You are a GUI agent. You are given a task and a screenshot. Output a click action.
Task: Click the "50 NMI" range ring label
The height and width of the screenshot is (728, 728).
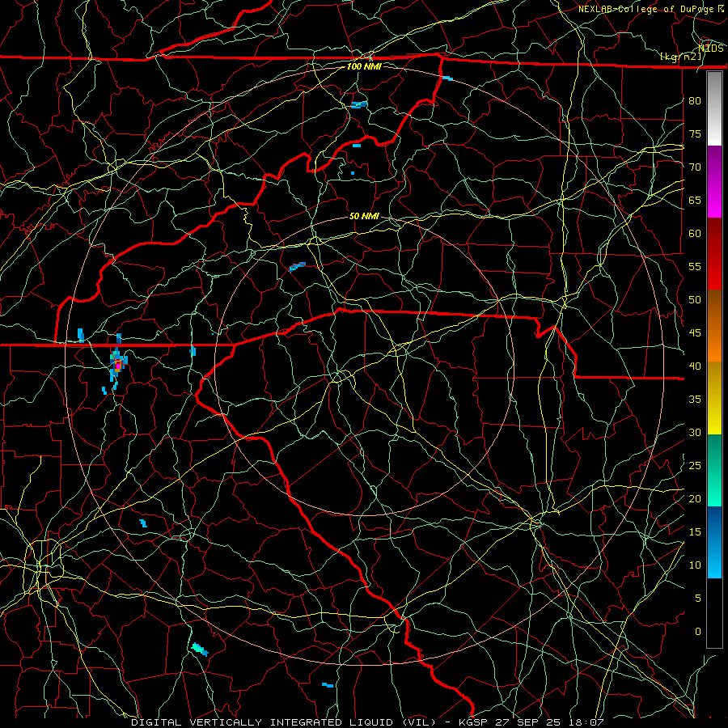point(364,216)
